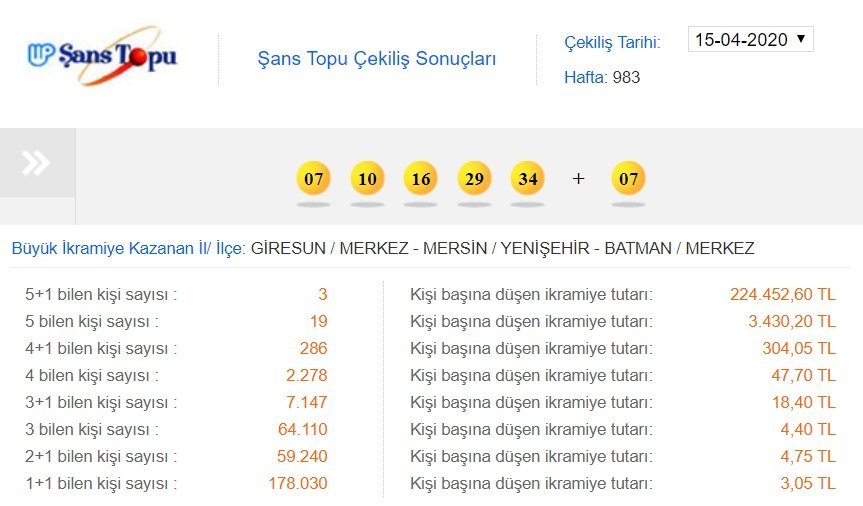Click the 3.430,20 TL prize amount
This screenshot has width=863, height=506.
[791, 321]
